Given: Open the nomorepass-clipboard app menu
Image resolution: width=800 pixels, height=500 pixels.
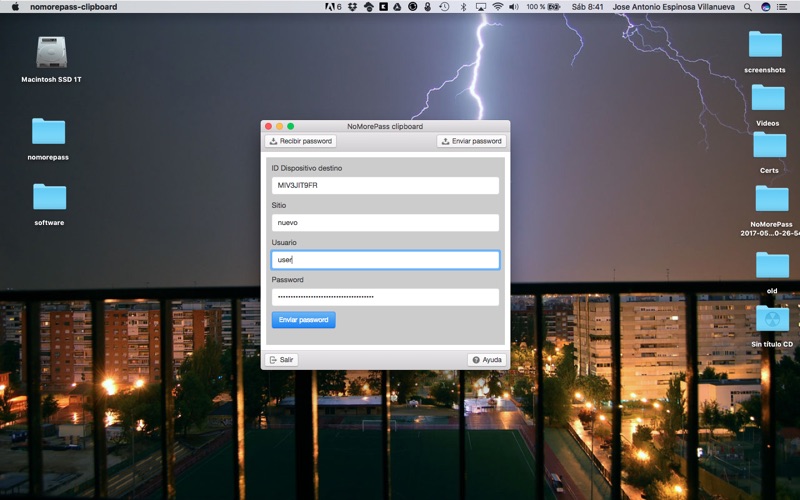Looking at the screenshot, I should pyautogui.click(x=73, y=7).
